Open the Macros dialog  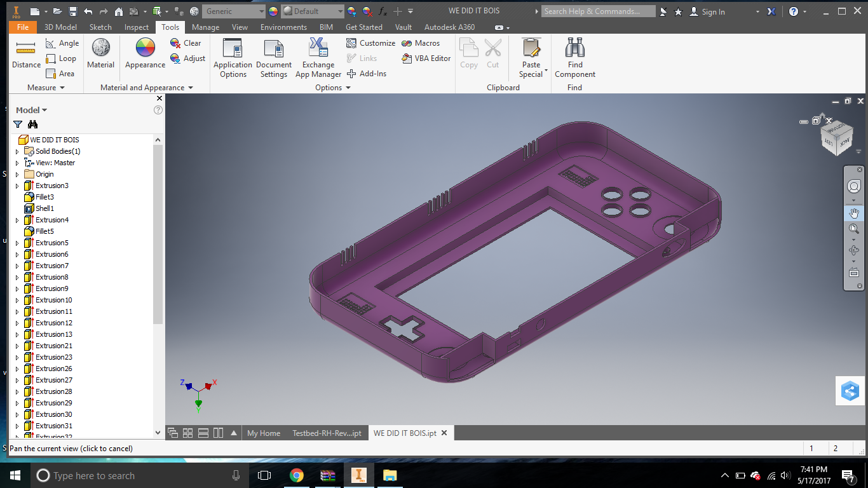pyautogui.click(x=421, y=43)
